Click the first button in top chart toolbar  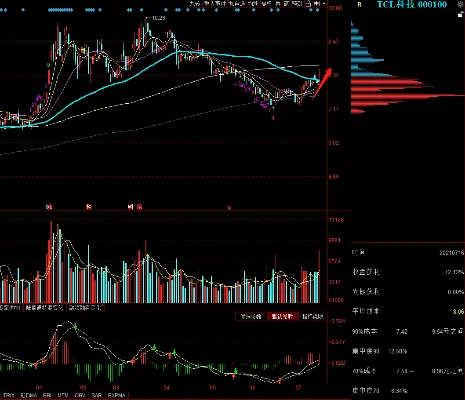tap(195, 4)
